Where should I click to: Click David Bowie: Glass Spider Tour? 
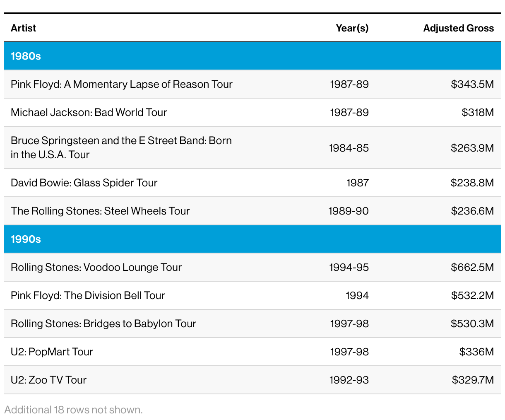click(84, 183)
